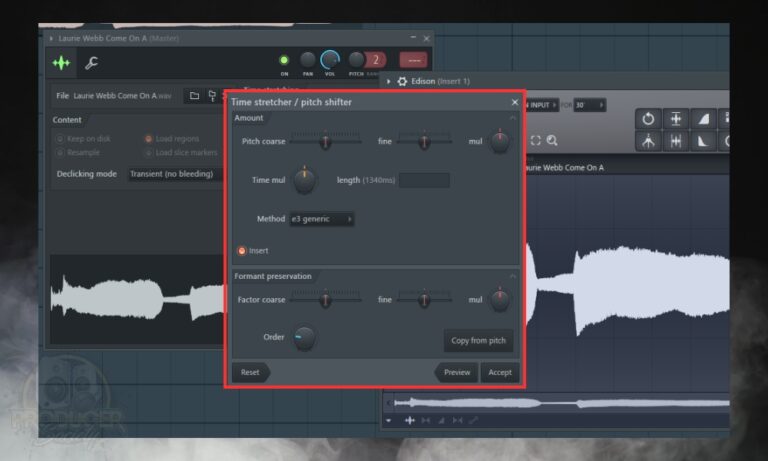
Task: Click Edison's fade in ramp tool
Action: point(703,119)
